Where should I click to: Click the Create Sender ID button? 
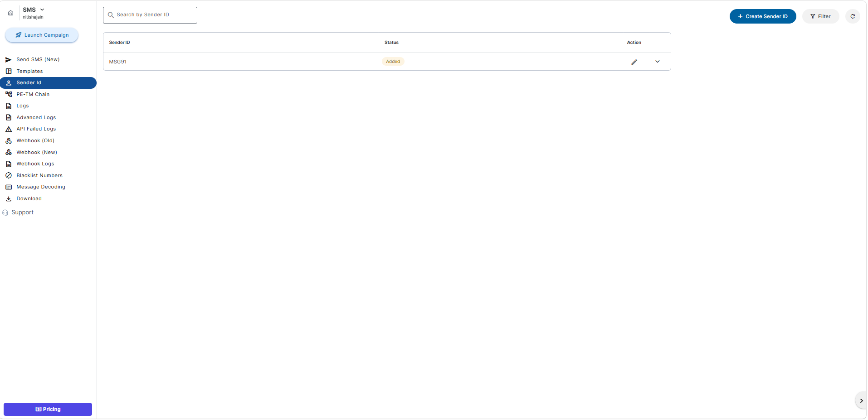pos(762,16)
